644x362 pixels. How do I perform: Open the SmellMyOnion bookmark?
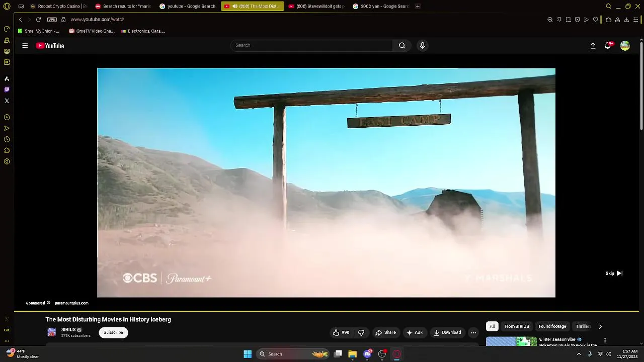coord(39,31)
